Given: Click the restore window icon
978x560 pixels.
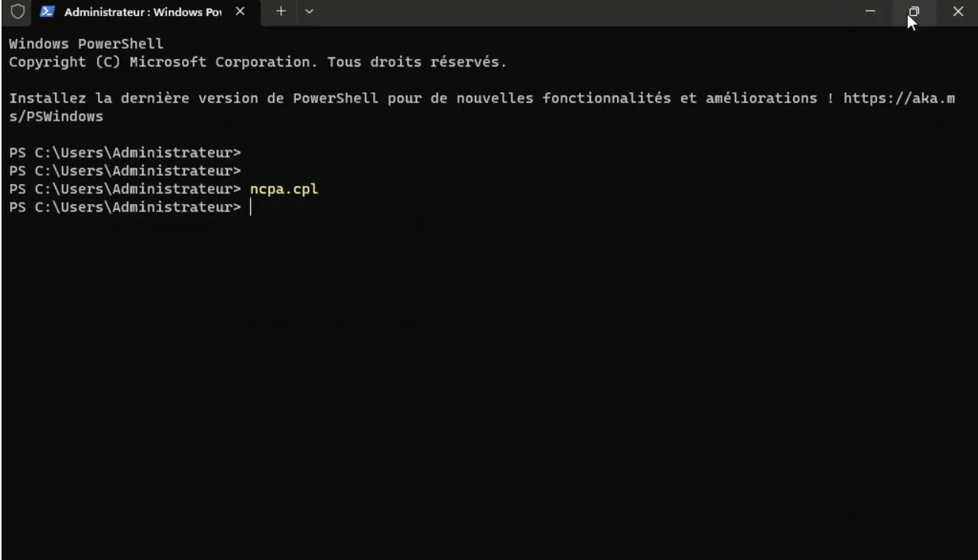Looking at the screenshot, I should [914, 11].
